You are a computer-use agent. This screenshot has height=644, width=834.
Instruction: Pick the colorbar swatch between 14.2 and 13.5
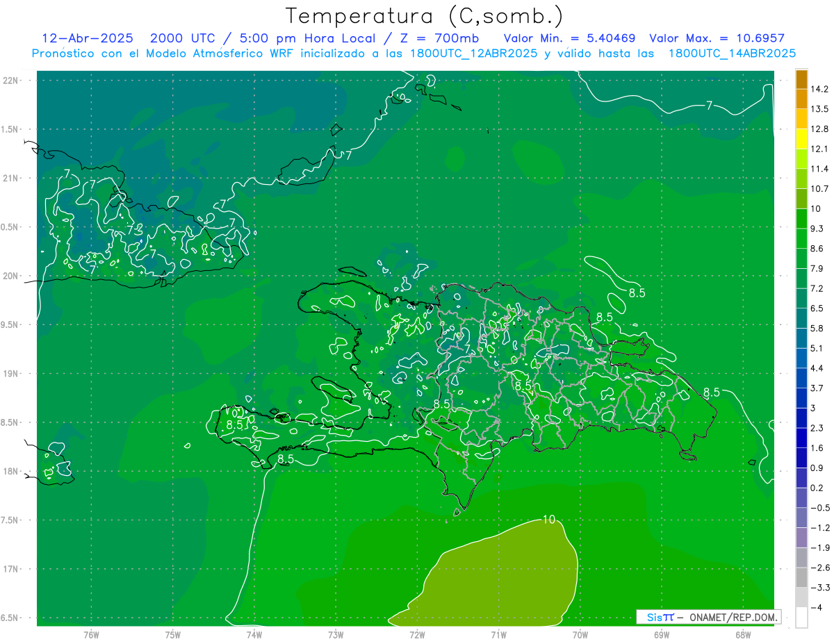[x=801, y=99]
